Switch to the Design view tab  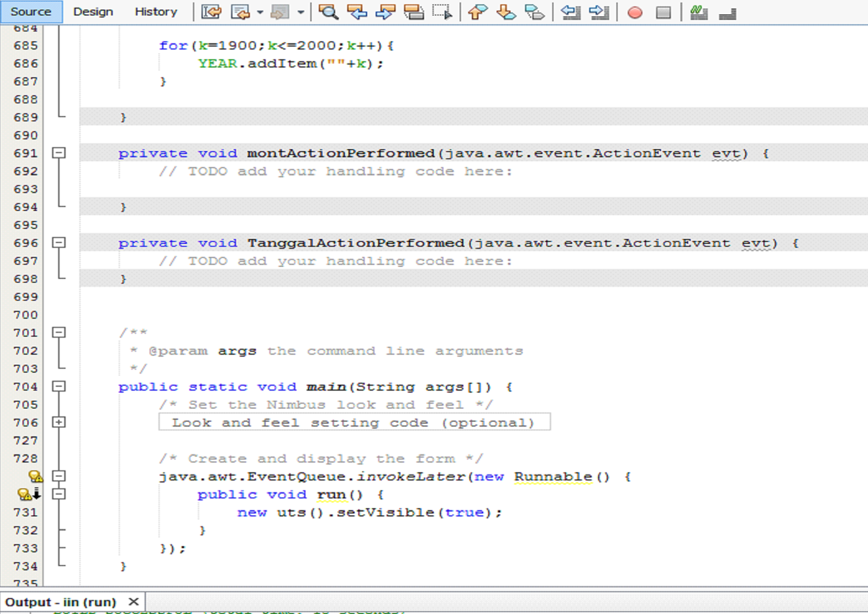(x=93, y=11)
